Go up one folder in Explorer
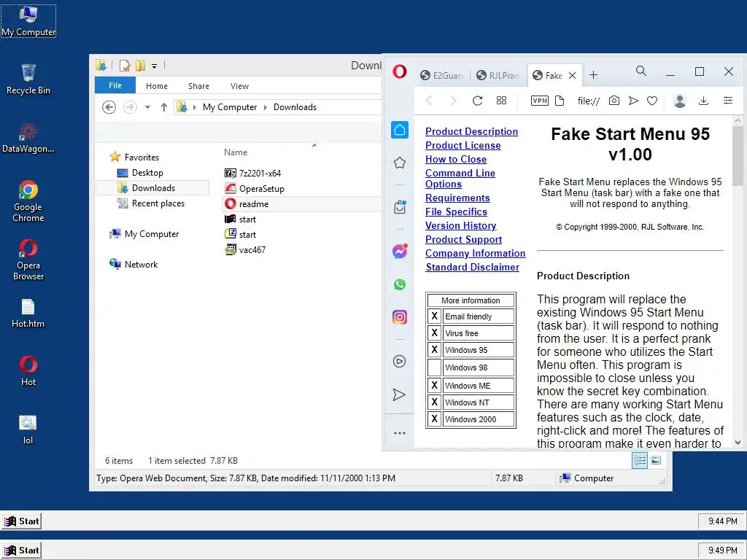This screenshot has width=747, height=560. (x=164, y=107)
